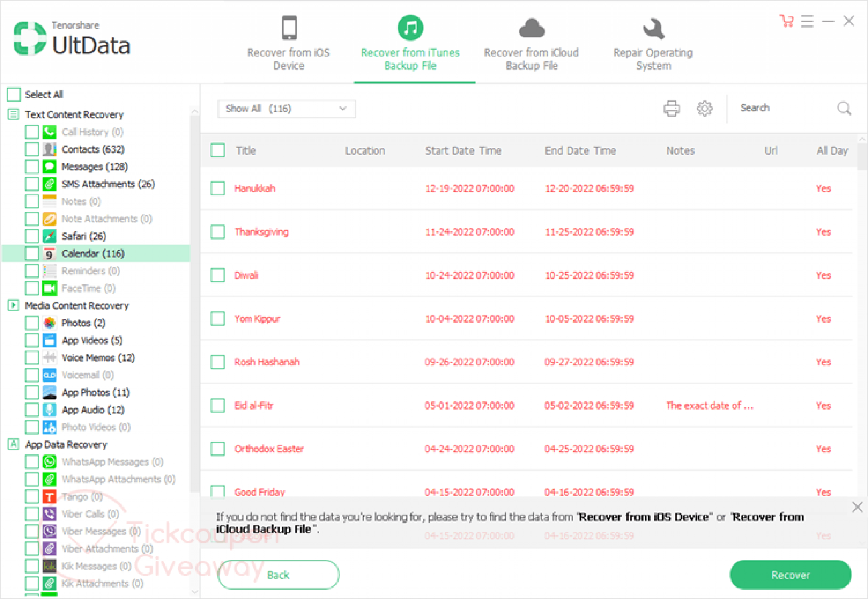Check the Select All checkbox

click(x=14, y=95)
